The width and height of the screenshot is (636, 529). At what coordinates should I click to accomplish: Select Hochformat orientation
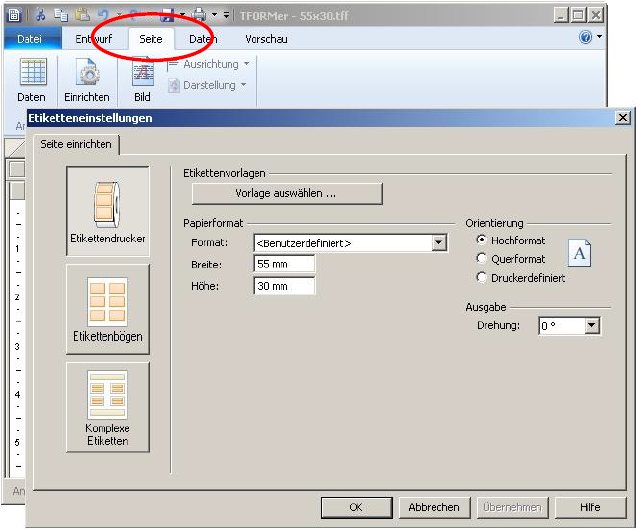482,240
